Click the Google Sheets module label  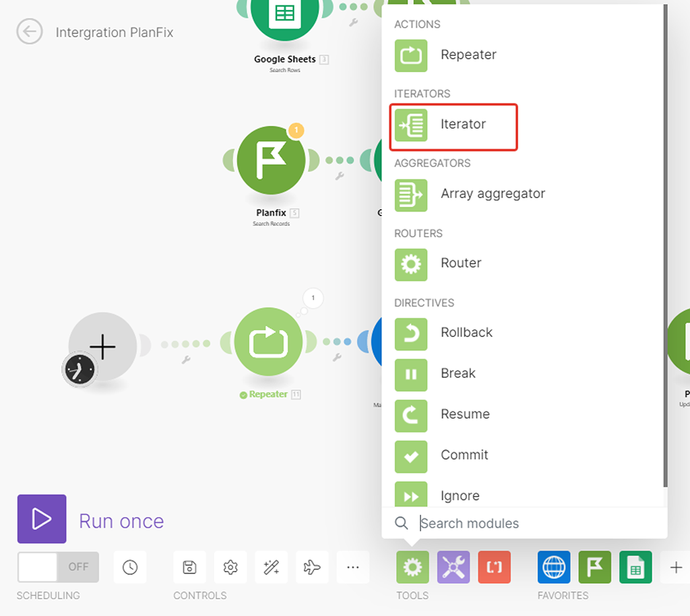285,59
